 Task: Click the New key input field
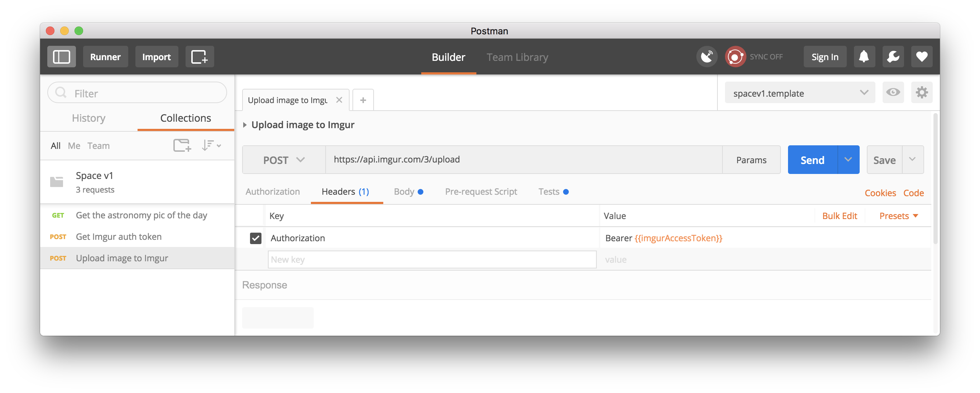(431, 259)
